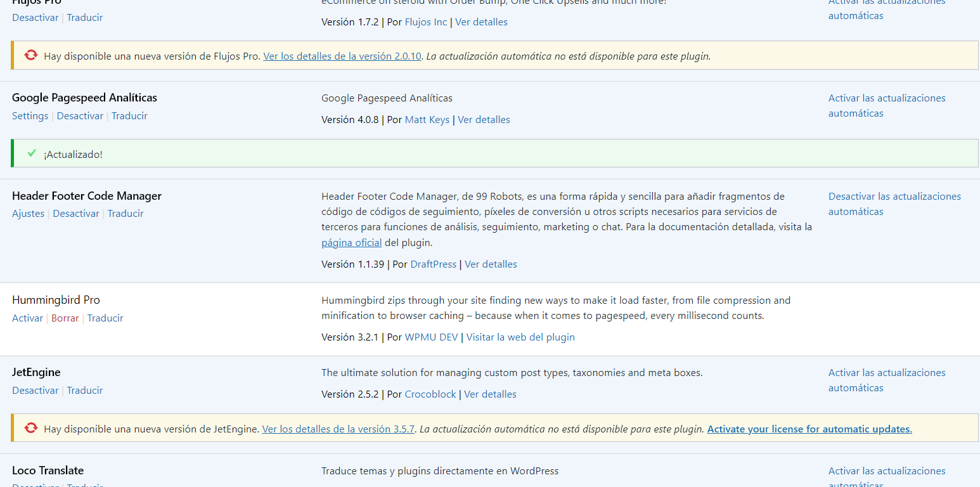View details of version 3.5.7
The width and height of the screenshot is (980, 487).
tap(338, 429)
